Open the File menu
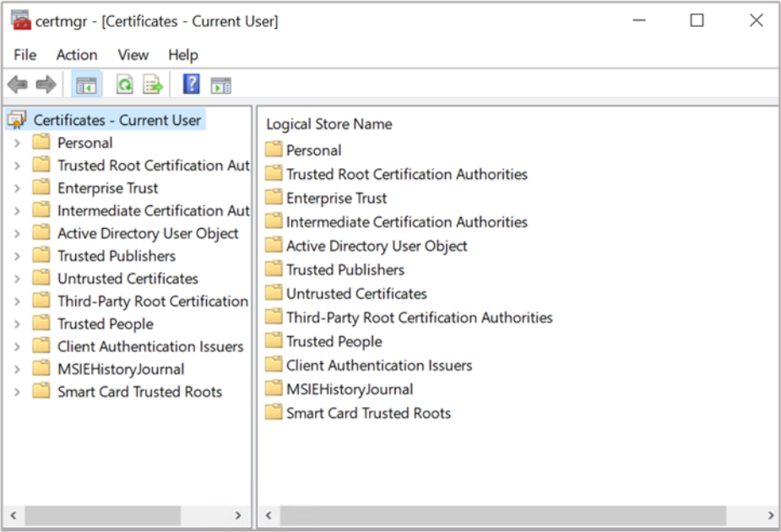Image resolution: width=781 pixels, height=532 pixels. coord(24,55)
